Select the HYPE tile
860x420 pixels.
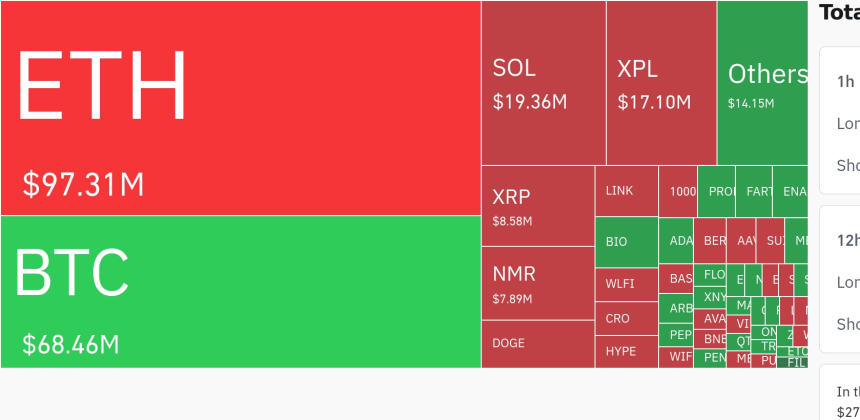point(626,351)
